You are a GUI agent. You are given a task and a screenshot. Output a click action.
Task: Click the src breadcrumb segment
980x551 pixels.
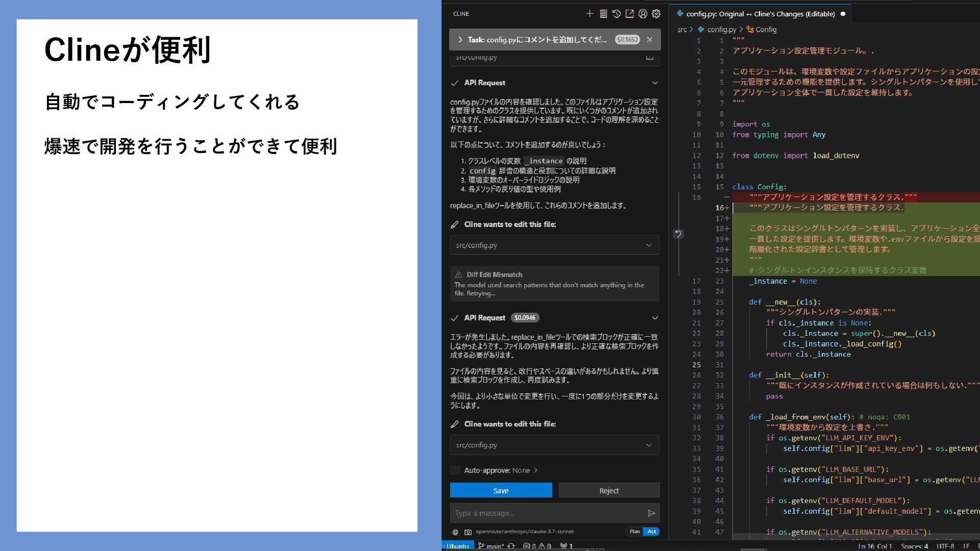tap(682, 30)
